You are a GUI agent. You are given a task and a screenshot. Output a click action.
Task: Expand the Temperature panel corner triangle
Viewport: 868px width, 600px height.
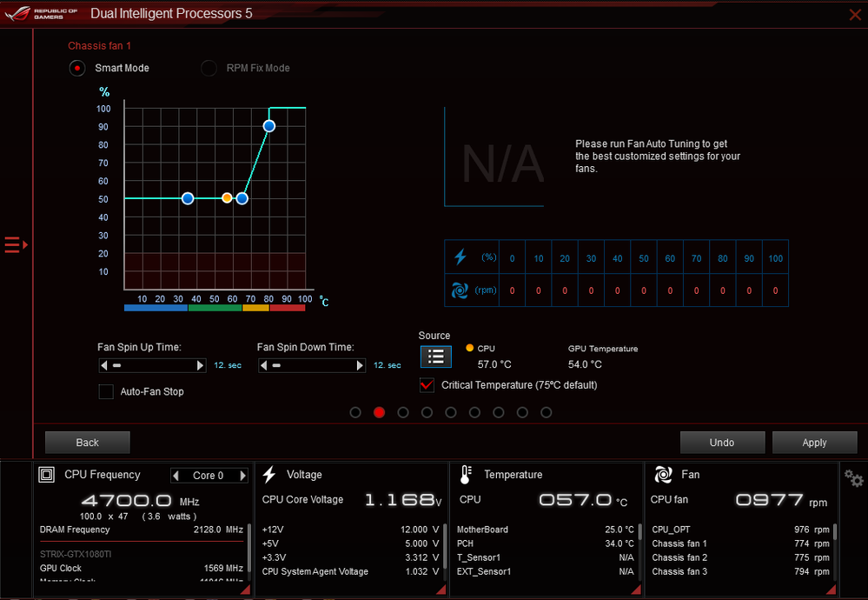[x=636, y=590]
